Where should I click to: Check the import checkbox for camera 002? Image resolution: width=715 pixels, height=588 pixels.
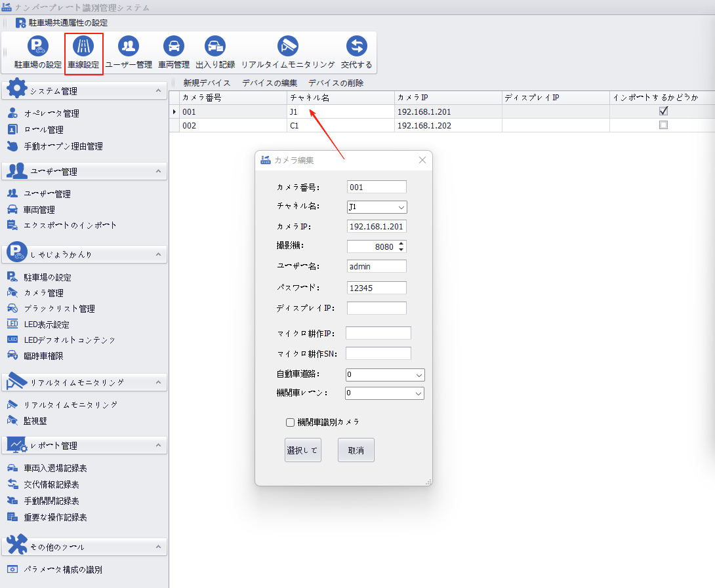point(663,125)
